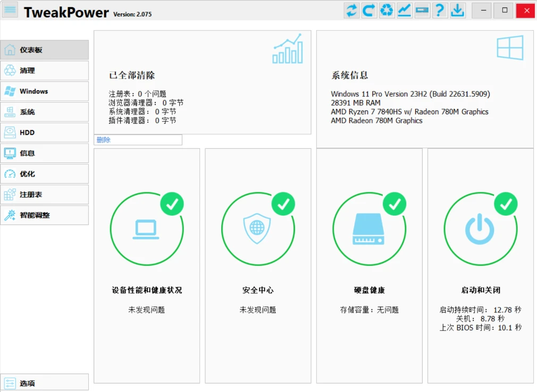The width and height of the screenshot is (537, 392).
Task: Switch to the 优化 sidebar section
Action: 45,174
